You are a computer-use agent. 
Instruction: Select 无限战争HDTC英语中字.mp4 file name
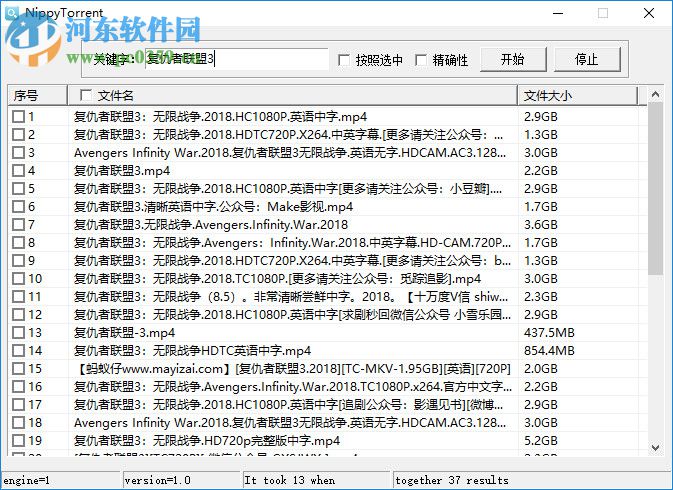point(192,351)
